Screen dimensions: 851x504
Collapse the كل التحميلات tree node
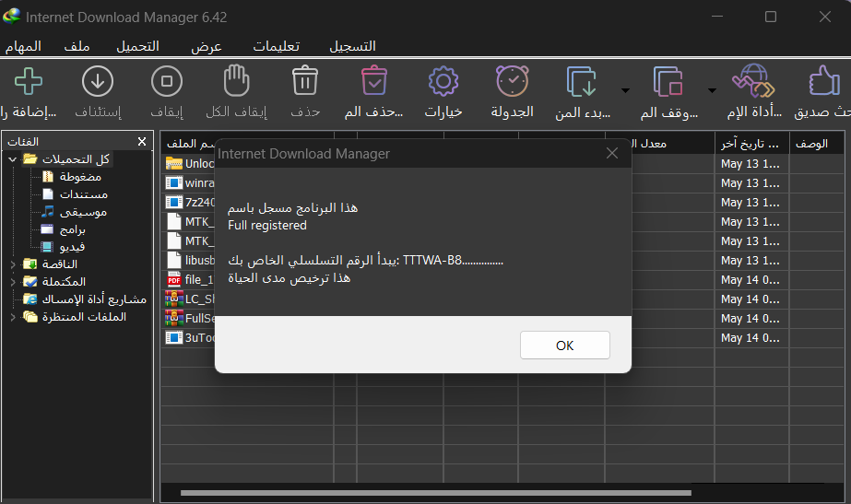coord(13,159)
